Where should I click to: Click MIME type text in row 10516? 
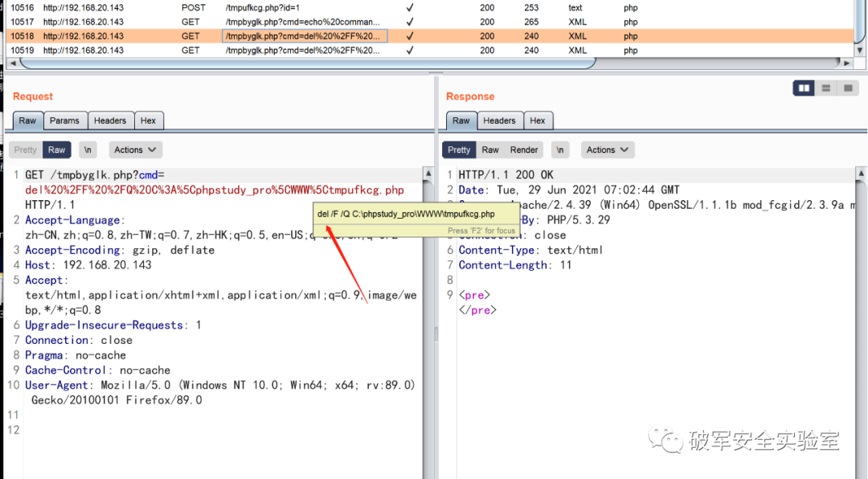point(575,8)
